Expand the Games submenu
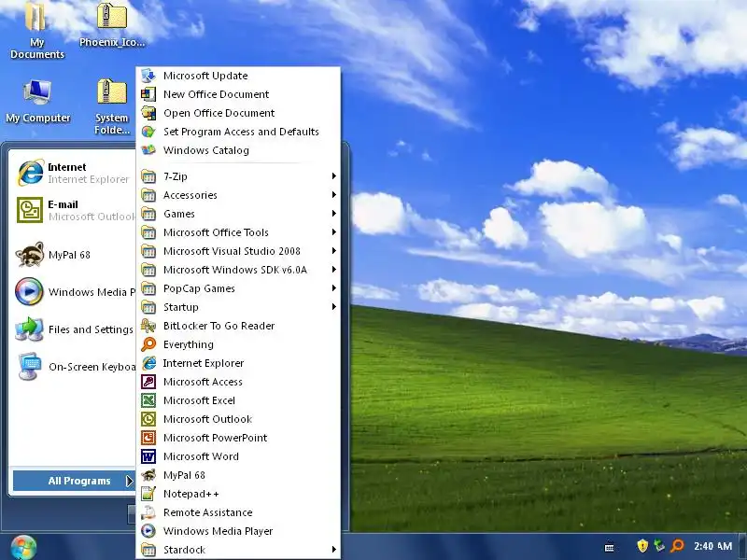The image size is (747, 560). tap(238, 214)
